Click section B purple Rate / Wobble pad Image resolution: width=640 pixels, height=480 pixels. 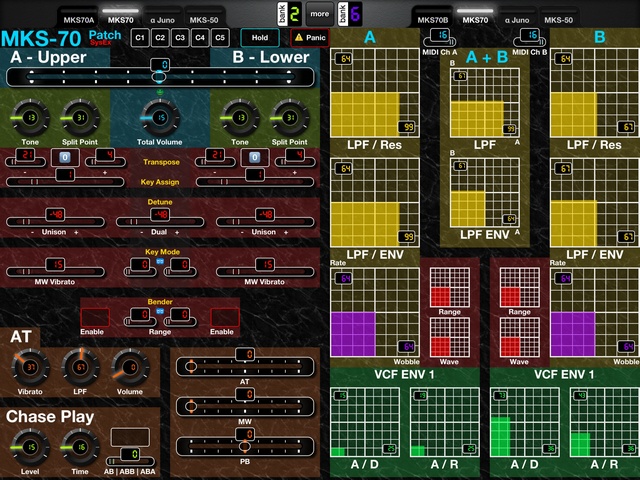tap(595, 312)
